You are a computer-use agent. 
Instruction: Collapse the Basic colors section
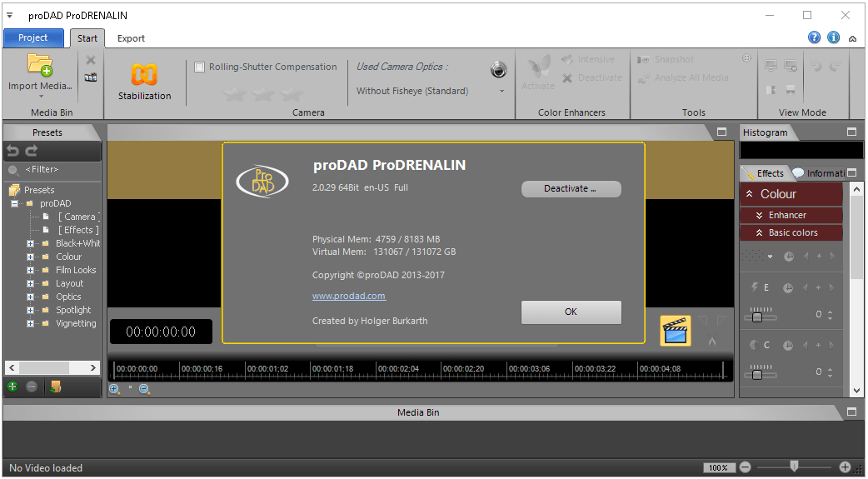760,232
